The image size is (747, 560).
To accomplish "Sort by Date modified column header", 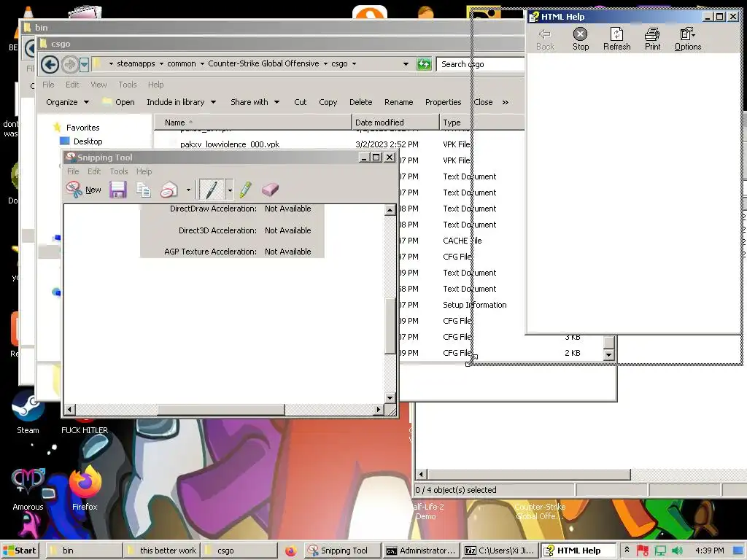I will [x=395, y=122].
